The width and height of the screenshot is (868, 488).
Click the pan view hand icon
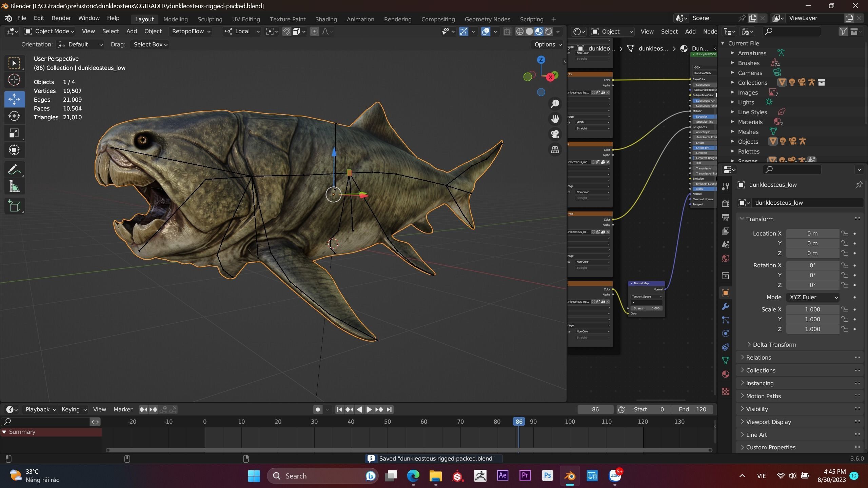[x=555, y=119]
